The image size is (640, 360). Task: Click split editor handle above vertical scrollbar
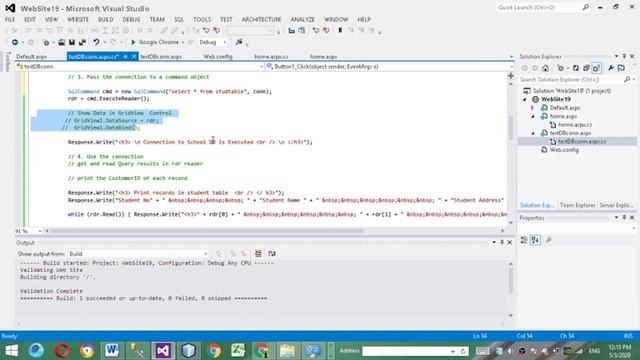click(511, 76)
